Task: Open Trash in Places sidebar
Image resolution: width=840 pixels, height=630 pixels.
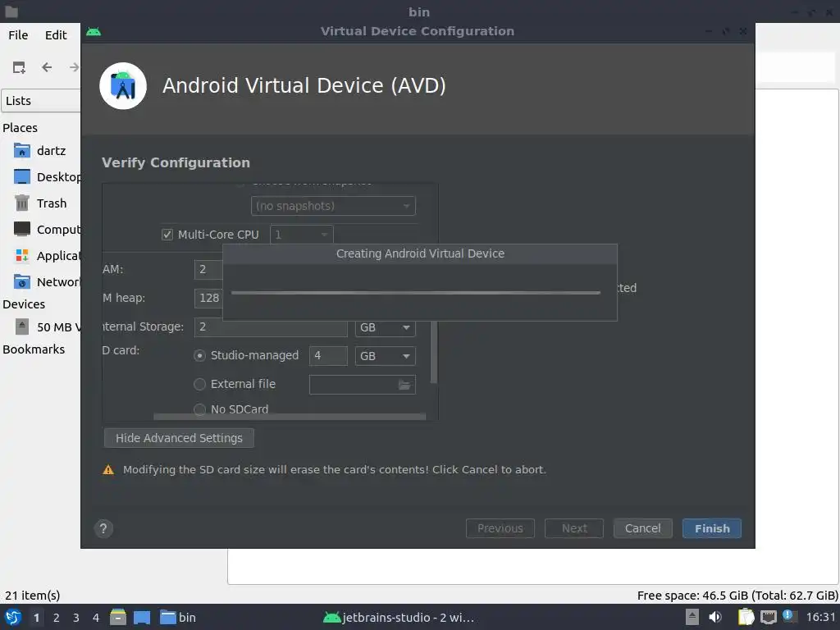Action: [x=41, y=203]
